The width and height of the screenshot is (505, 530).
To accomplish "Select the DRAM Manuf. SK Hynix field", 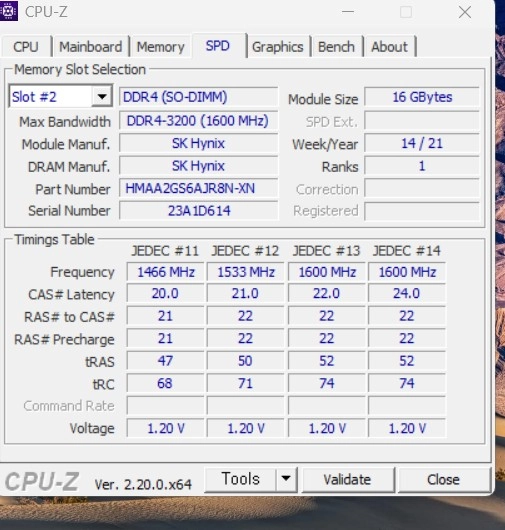I will pyautogui.click(x=198, y=166).
